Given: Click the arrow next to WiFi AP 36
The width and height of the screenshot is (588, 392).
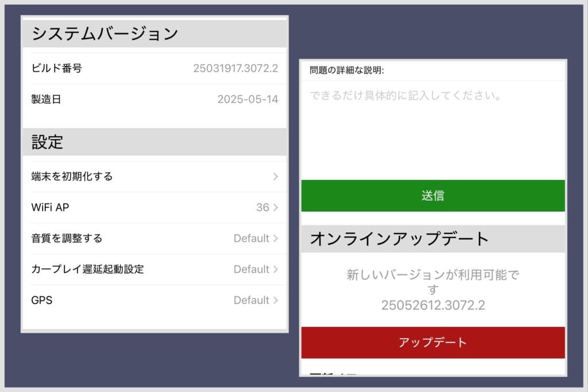Looking at the screenshot, I should pyautogui.click(x=276, y=207).
